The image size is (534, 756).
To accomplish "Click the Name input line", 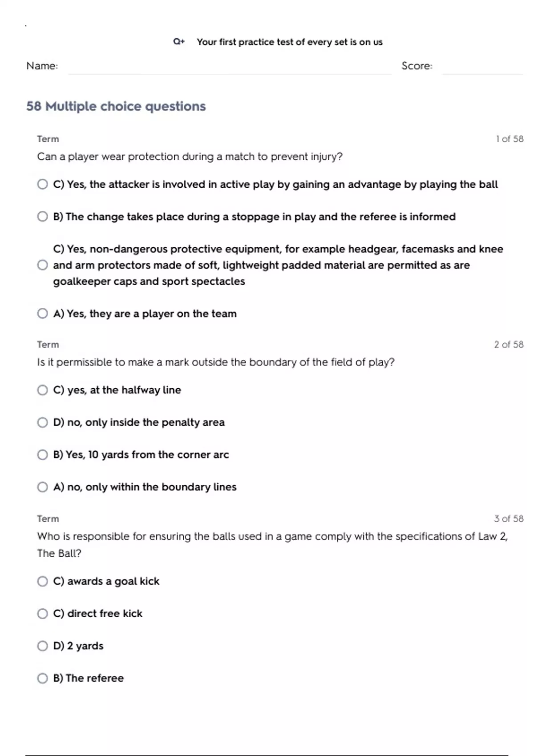I will (229, 67).
